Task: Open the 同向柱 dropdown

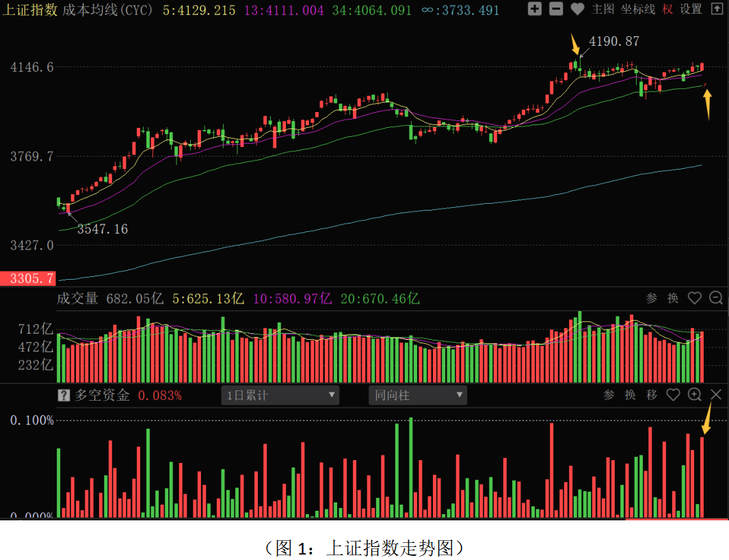Action: click(x=417, y=395)
